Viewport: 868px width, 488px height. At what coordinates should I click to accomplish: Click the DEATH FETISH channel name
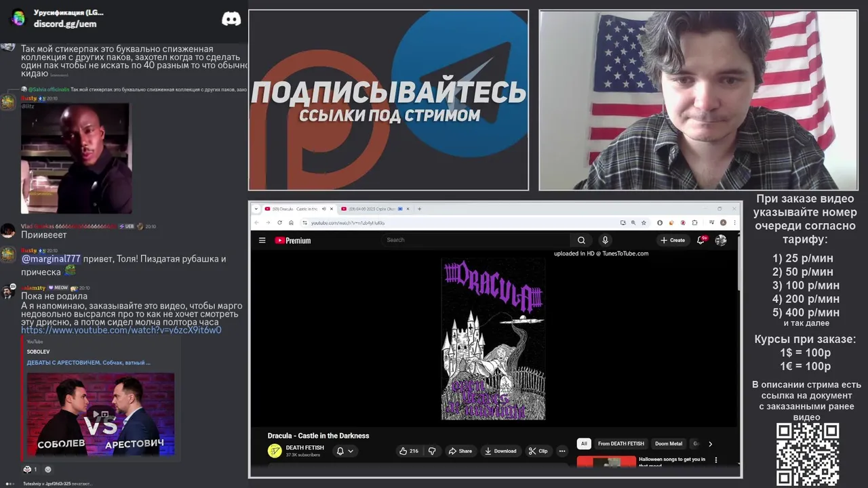tap(304, 447)
